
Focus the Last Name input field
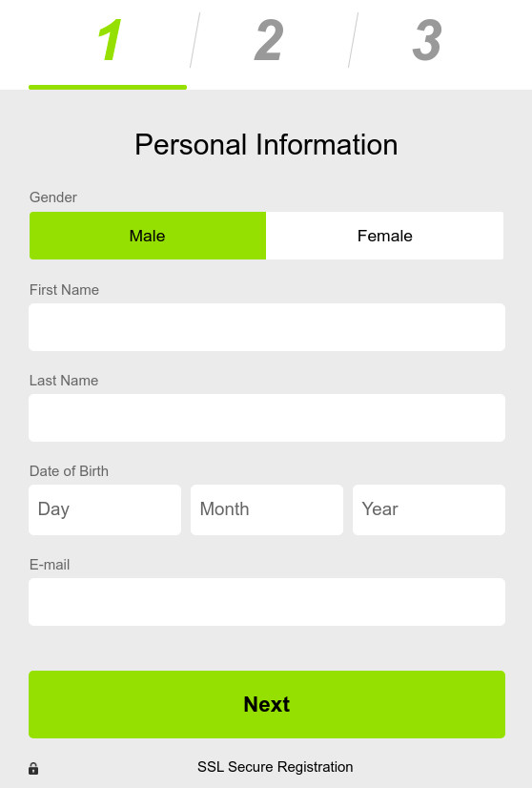[267, 418]
